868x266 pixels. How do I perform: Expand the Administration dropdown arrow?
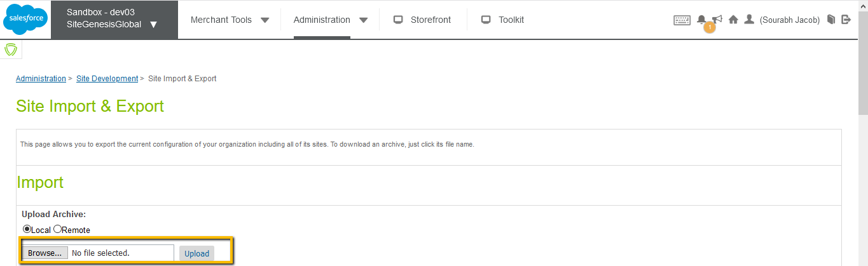(364, 20)
